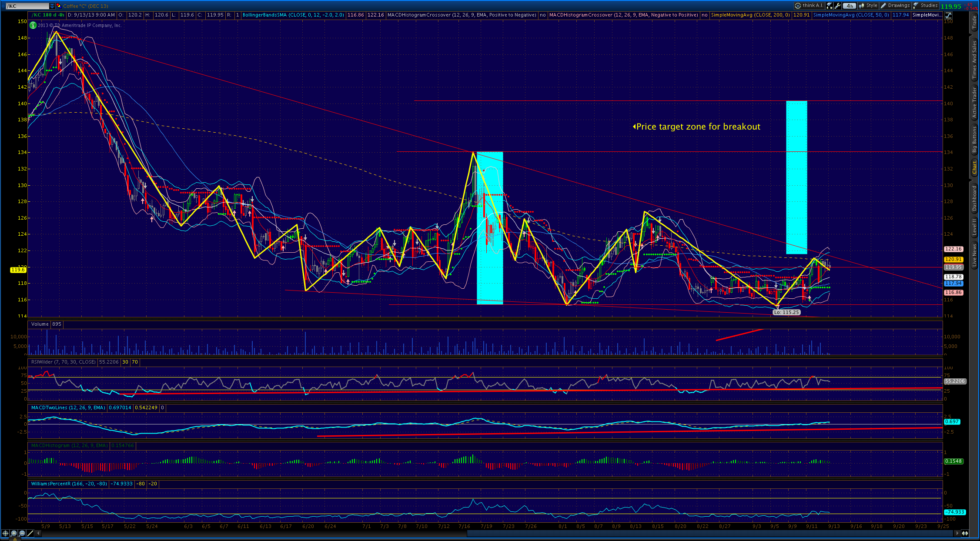
Task: Open the Times And Sales side tab
Action: pyautogui.click(x=975, y=59)
